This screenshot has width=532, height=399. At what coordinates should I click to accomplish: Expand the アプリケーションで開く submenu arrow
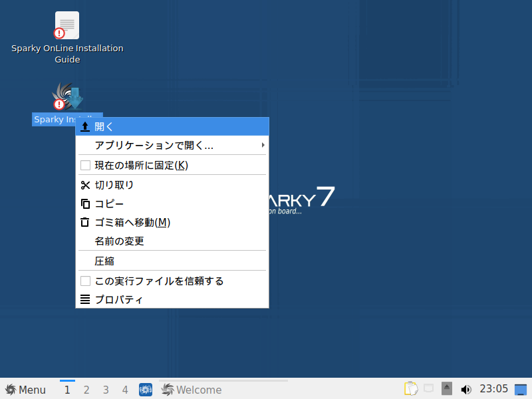click(263, 145)
